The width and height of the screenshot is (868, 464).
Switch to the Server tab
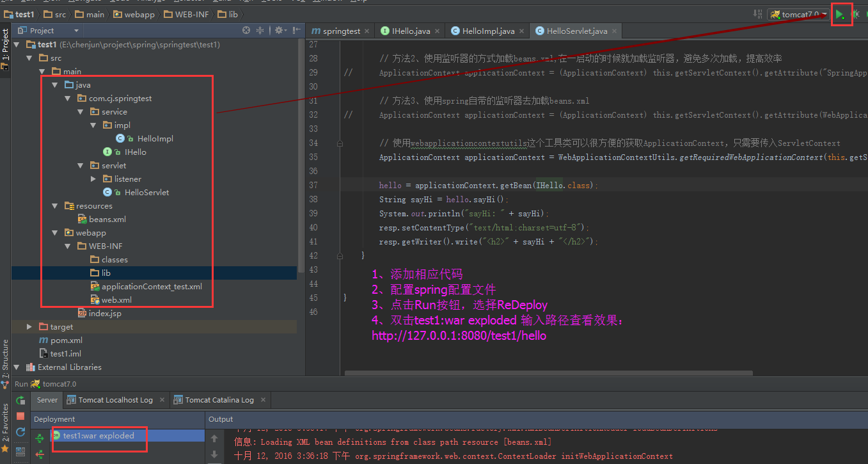(47, 400)
